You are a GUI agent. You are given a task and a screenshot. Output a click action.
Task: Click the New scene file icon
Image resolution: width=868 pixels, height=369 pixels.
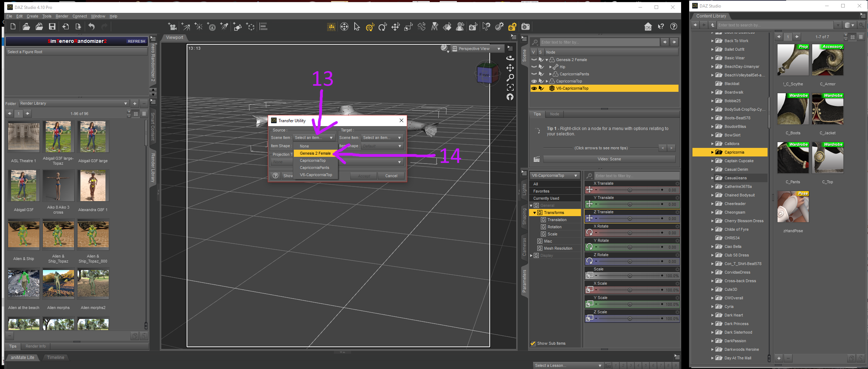pos(13,26)
